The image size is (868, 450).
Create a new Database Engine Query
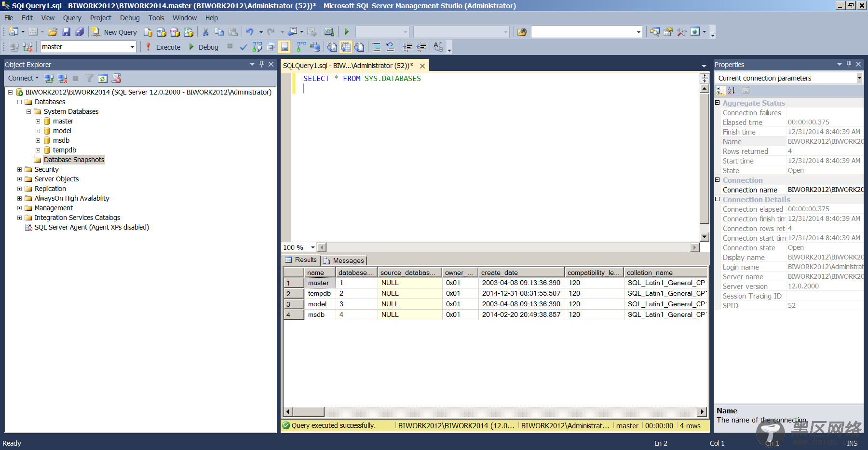[x=148, y=32]
